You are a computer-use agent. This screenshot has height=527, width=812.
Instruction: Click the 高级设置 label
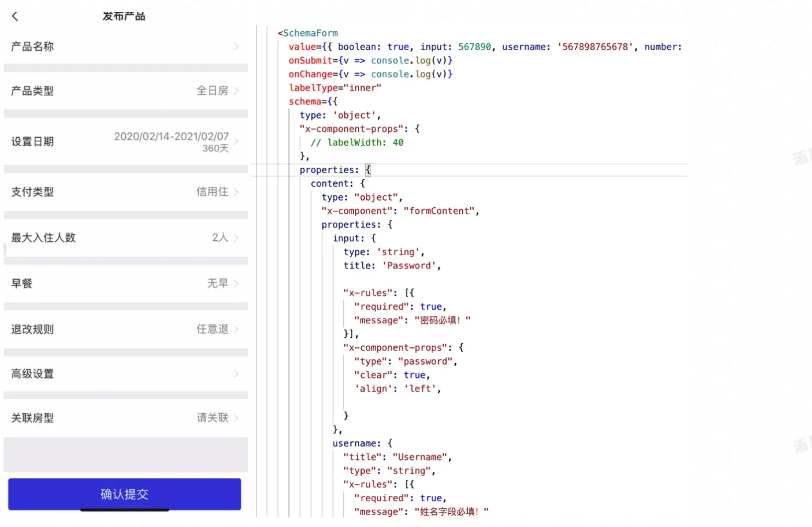click(32, 374)
